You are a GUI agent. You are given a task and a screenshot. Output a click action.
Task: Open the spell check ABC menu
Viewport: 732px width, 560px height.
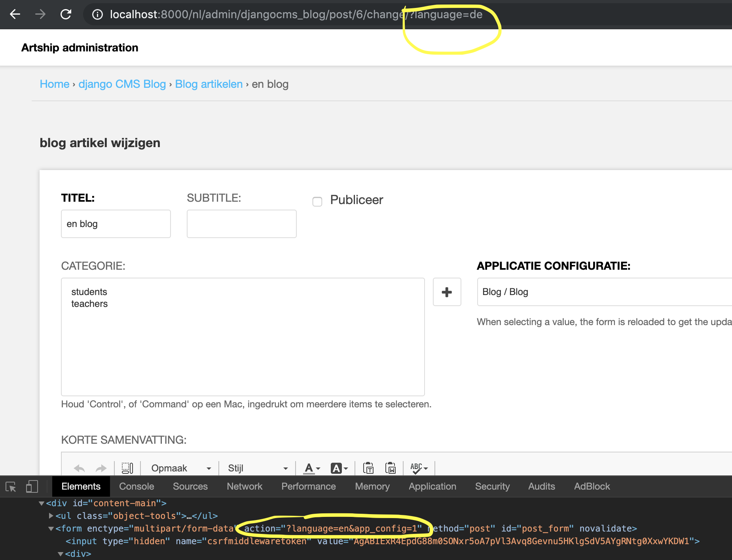(x=419, y=468)
